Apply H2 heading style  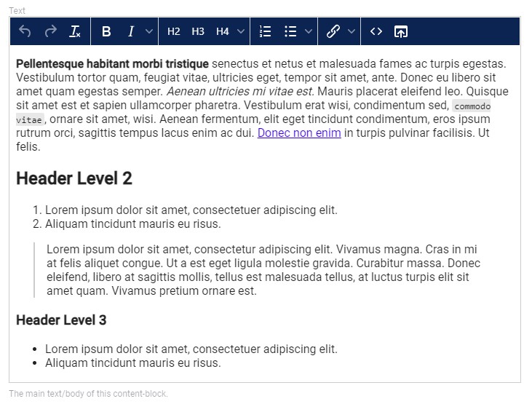(173, 31)
